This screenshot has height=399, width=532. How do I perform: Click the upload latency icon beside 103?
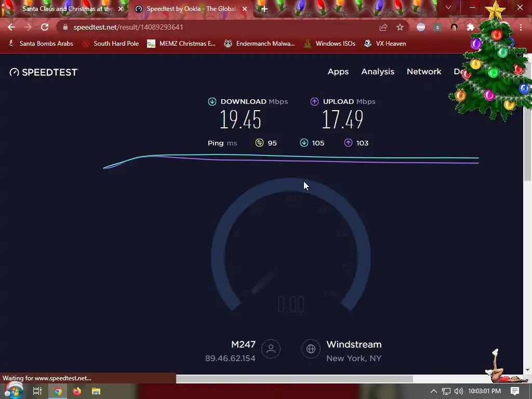[348, 143]
